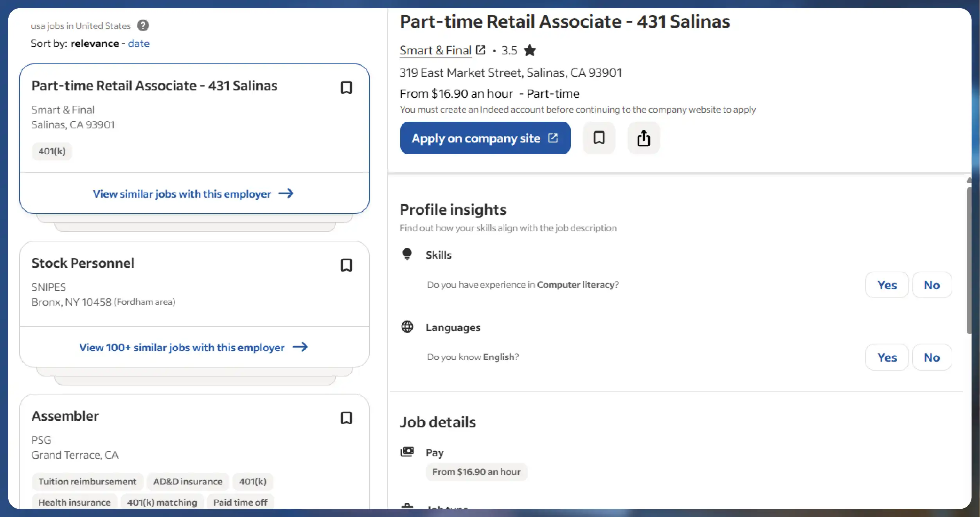Image resolution: width=980 pixels, height=517 pixels.
Task: Click the Skills lightbulb icon
Action: point(407,254)
